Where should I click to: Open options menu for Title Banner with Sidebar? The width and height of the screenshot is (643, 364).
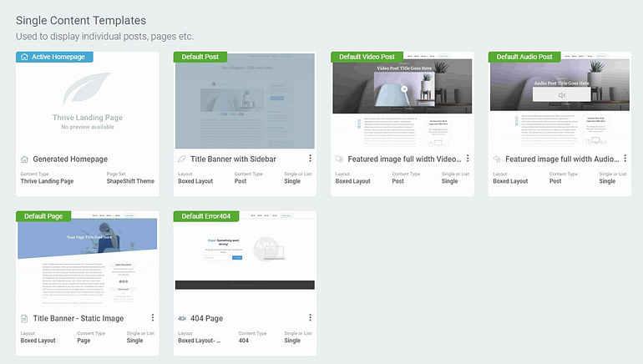310,159
